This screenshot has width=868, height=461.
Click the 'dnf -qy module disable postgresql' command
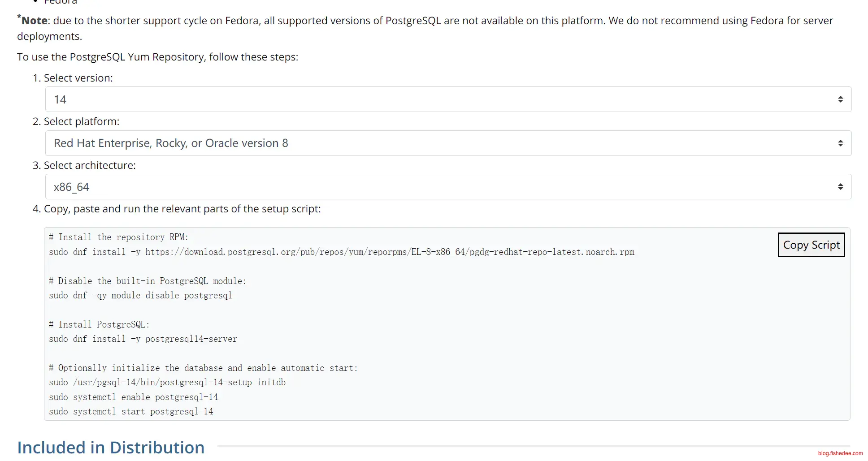(140, 296)
